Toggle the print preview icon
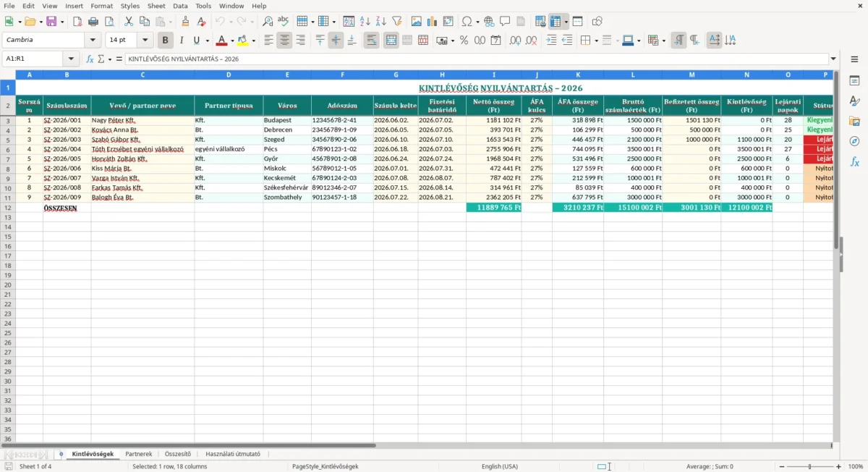868x472 pixels. click(109, 22)
